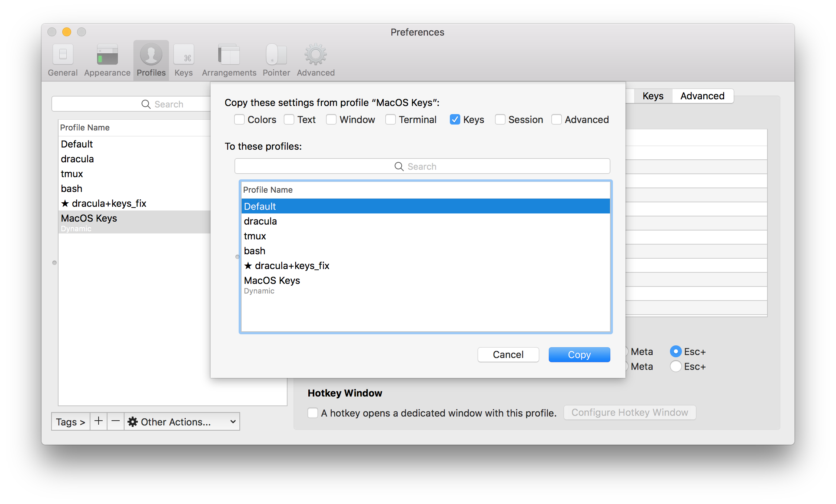Enable the Colors checkbox
This screenshot has width=836, height=504.
(239, 120)
